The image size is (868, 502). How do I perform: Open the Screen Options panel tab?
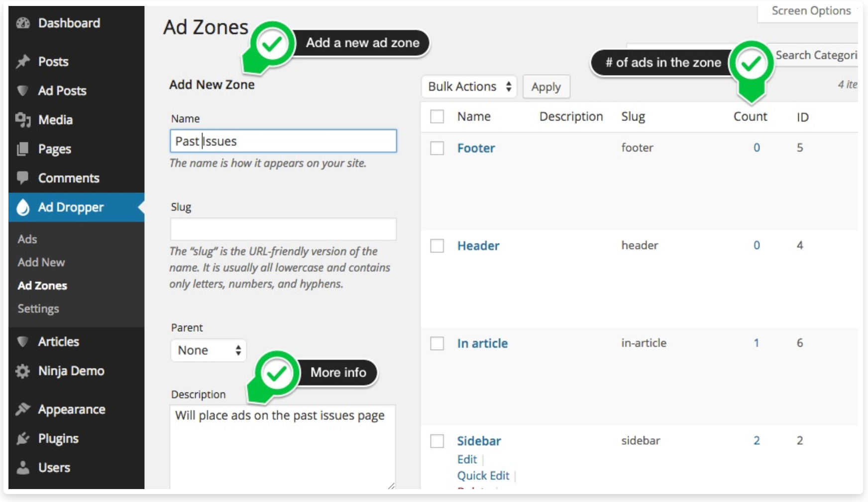[x=811, y=11]
